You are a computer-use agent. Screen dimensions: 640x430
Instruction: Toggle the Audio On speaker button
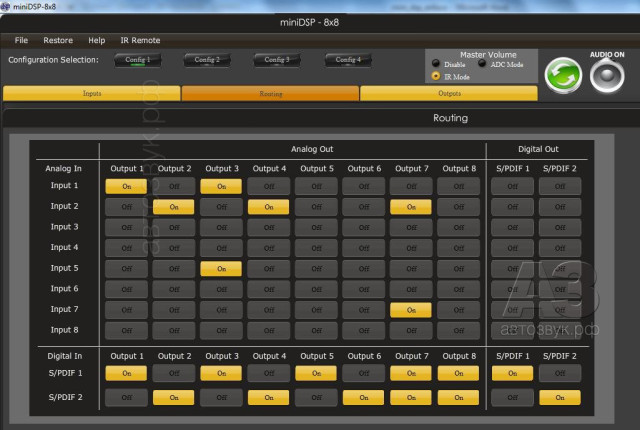[x=607, y=75]
